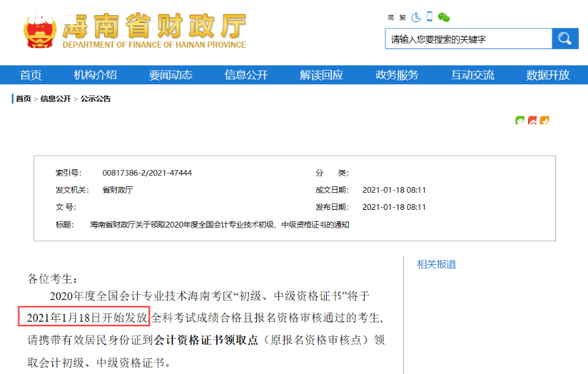Open the 机构介绍 menu
The image size is (588, 374).
click(95, 75)
